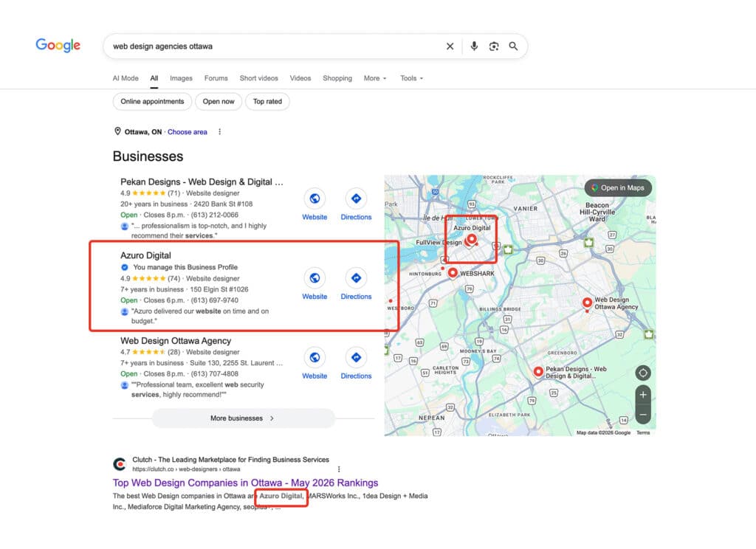The image size is (756, 549).
Task: Get directions icon for Pekan Designs
Action: (356, 198)
